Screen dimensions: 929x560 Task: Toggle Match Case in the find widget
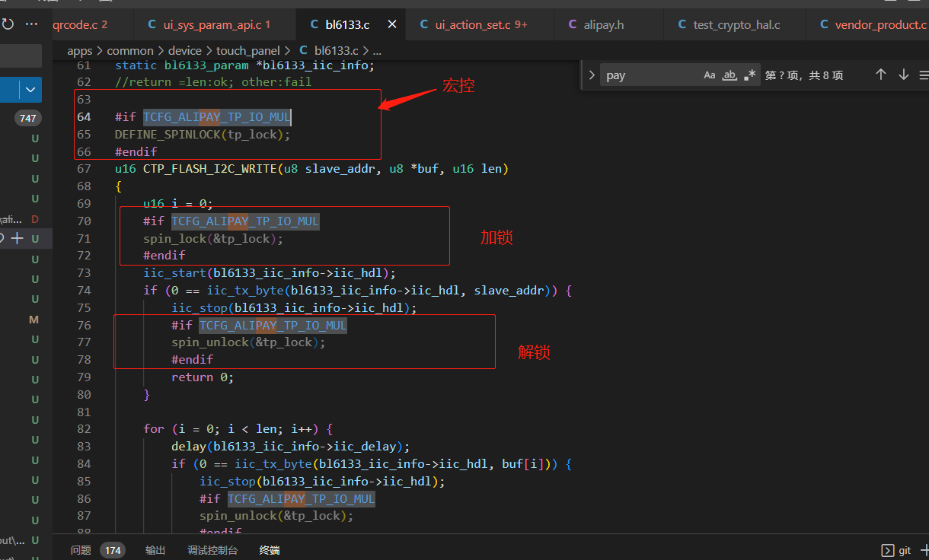tap(710, 75)
